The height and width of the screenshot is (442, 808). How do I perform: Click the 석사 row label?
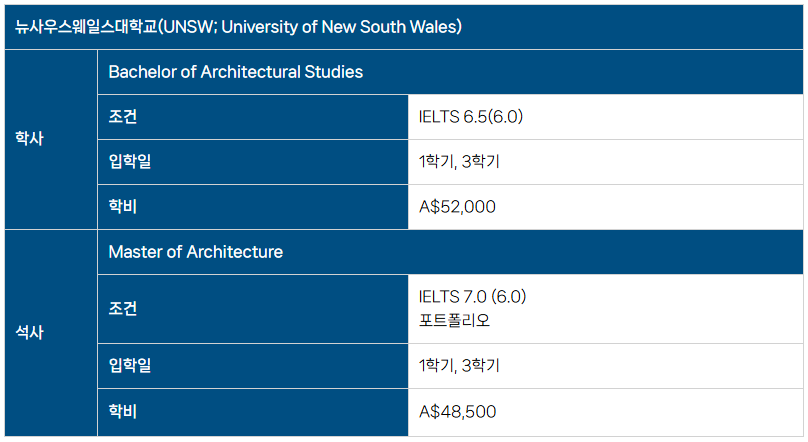[x=29, y=332]
